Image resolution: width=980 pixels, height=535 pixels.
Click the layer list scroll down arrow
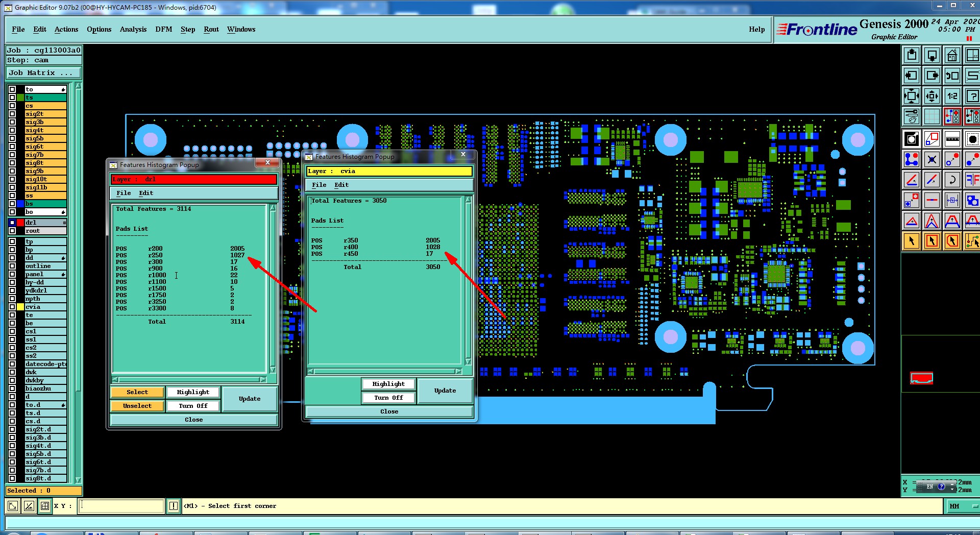pos(78,480)
